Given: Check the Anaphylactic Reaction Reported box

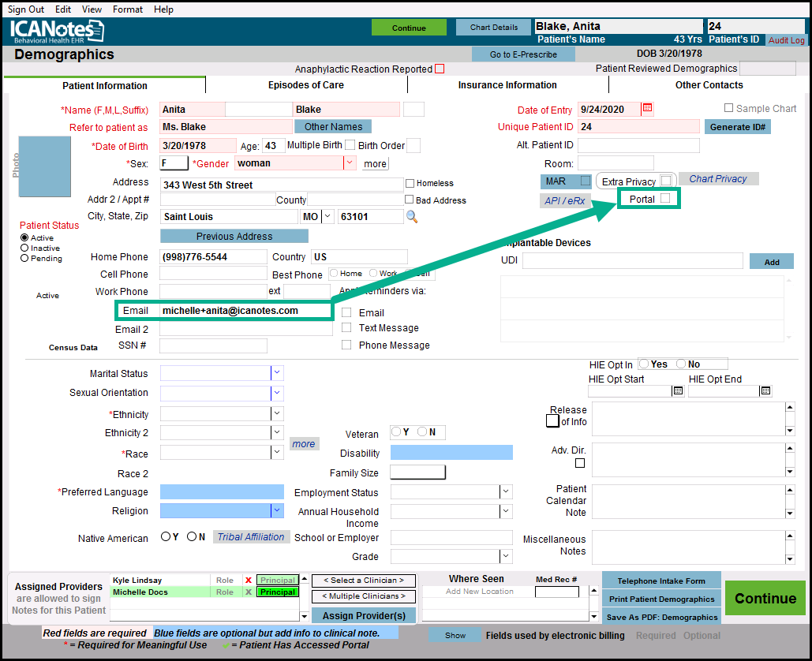Looking at the screenshot, I should coord(440,69).
